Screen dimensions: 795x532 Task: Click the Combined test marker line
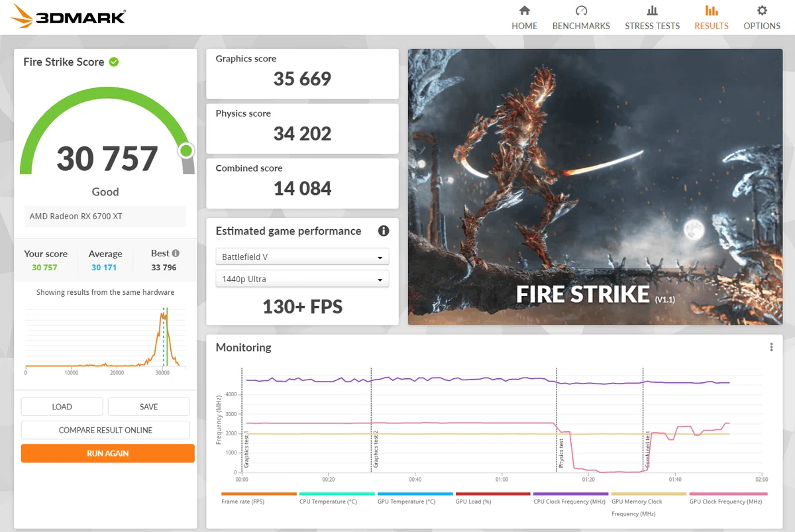click(643, 419)
